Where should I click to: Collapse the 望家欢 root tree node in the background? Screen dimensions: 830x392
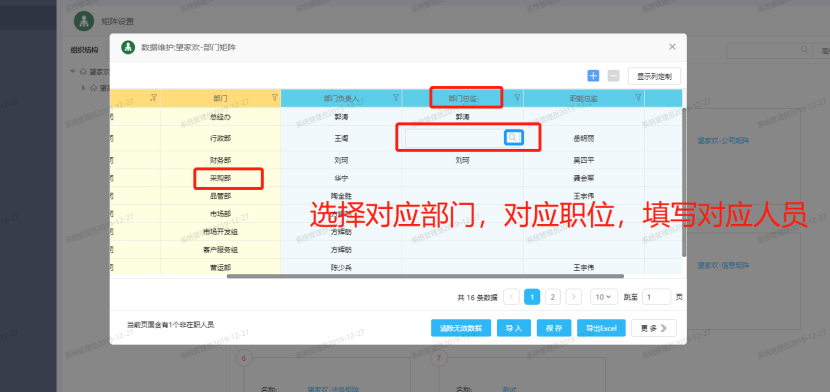(73, 71)
